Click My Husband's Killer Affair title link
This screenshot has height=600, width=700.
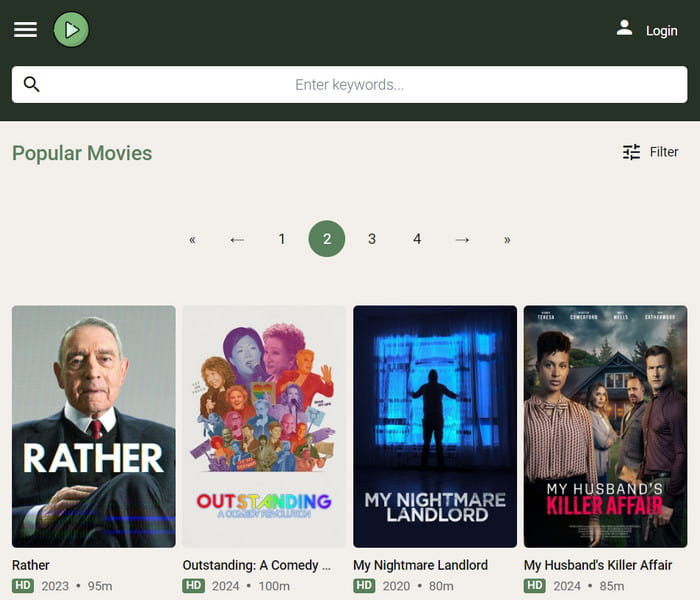(598, 565)
